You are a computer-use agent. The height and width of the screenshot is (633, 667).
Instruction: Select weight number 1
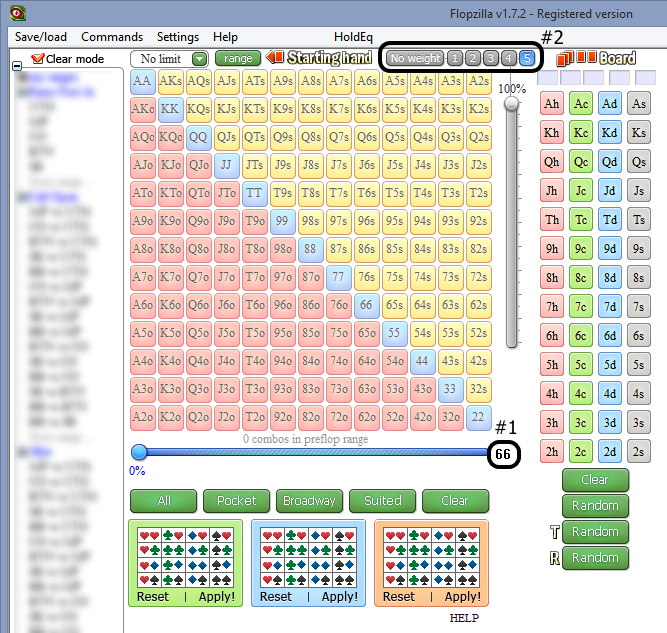click(455, 58)
